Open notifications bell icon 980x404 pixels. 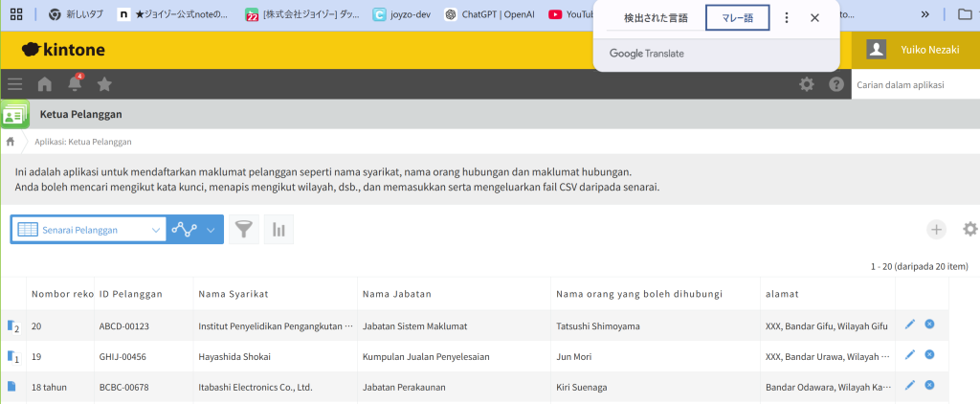[x=75, y=84]
